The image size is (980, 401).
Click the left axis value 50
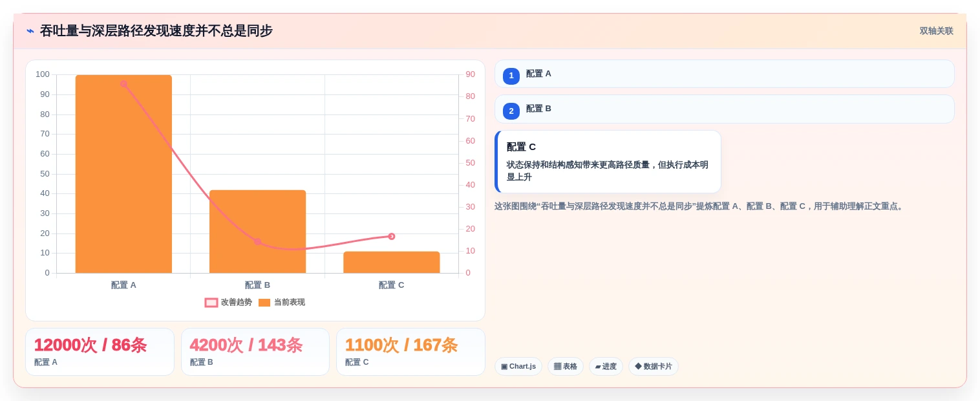[x=45, y=174]
